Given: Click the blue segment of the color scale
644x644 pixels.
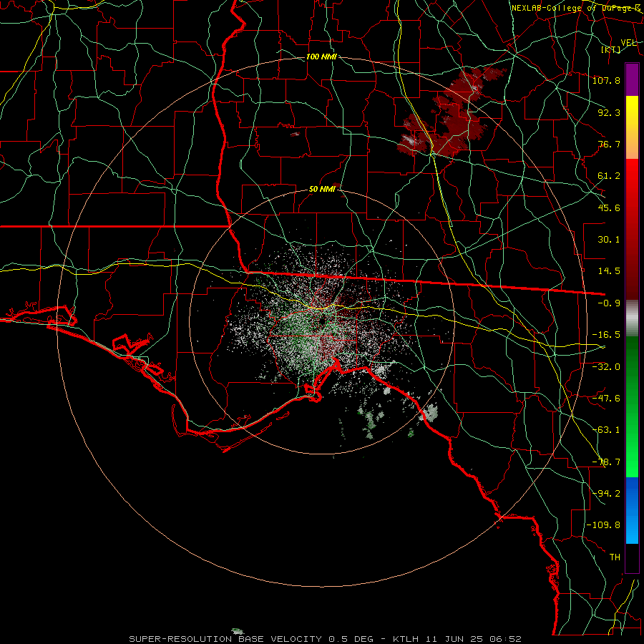Looking at the screenshot, I should pos(632,510).
